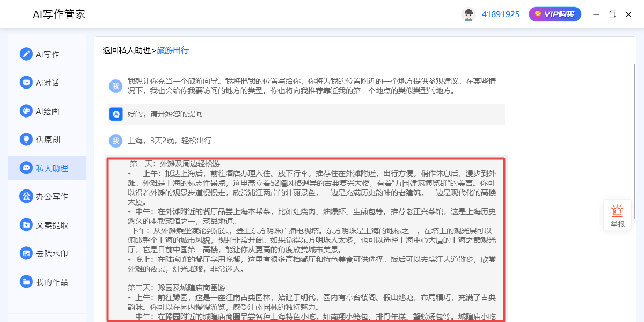
Task: Open the 文案提取 folder icon
Action: click(26, 225)
